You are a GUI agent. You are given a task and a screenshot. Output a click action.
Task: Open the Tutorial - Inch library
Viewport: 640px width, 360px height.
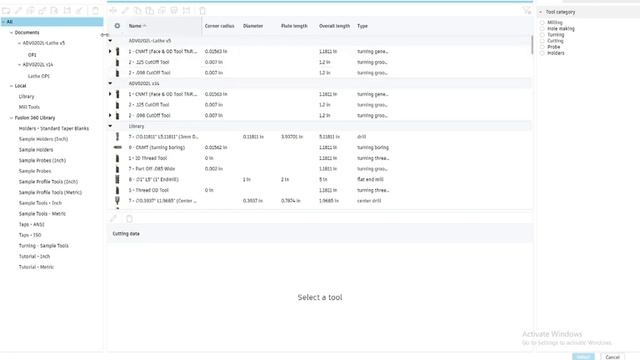(x=34, y=256)
